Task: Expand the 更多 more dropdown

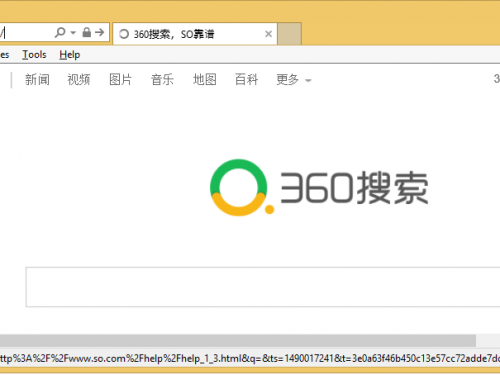Action: pyautogui.click(x=294, y=80)
